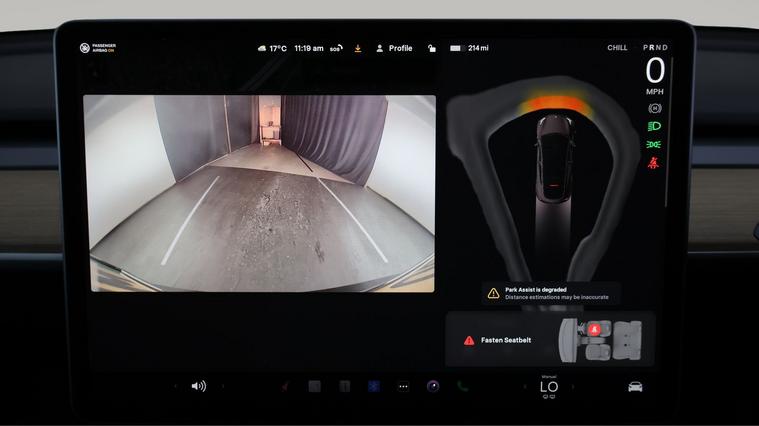Lower cabin temperature with the left arrow
Image resolution: width=759 pixels, height=426 pixels.
[525, 387]
